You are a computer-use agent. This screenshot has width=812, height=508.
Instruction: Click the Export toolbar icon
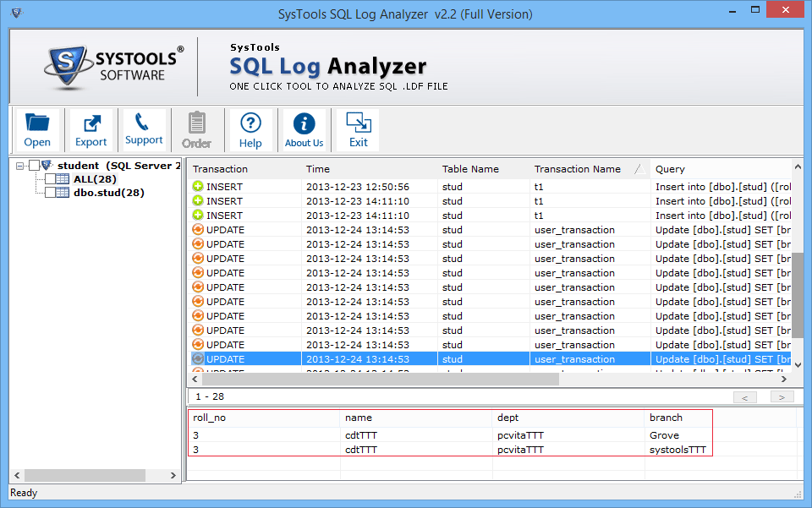coord(91,130)
